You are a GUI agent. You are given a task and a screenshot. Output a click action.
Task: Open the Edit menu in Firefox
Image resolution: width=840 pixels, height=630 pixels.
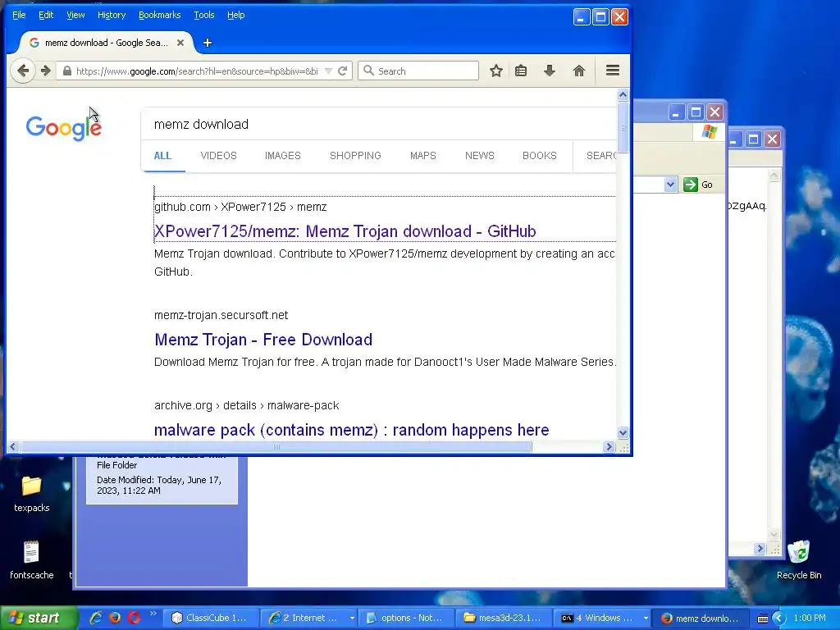click(46, 15)
